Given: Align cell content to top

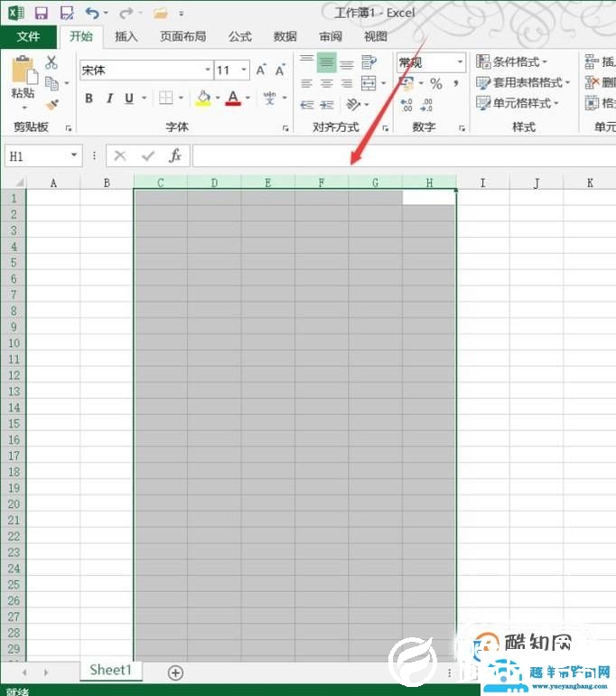Looking at the screenshot, I should pos(306,62).
